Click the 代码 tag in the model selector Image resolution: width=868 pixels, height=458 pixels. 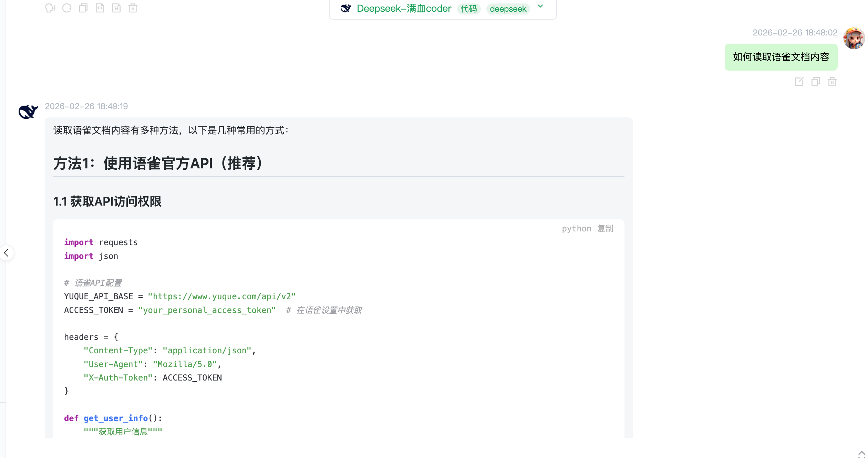pos(468,9)
